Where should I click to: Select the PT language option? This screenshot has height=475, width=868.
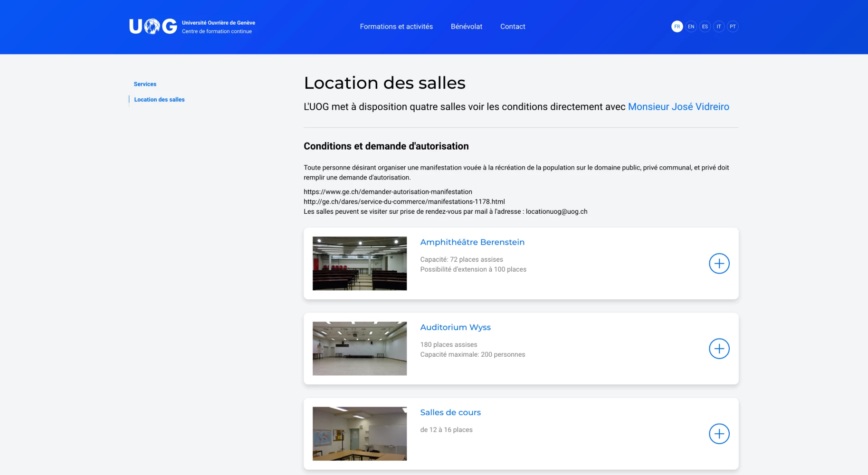click(x=733, y=27)
